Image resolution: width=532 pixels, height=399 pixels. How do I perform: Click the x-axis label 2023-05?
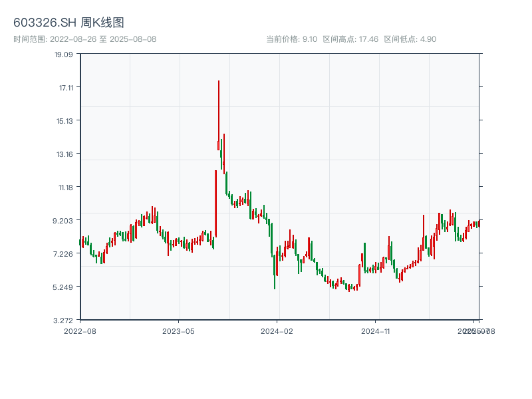[178, 331]
